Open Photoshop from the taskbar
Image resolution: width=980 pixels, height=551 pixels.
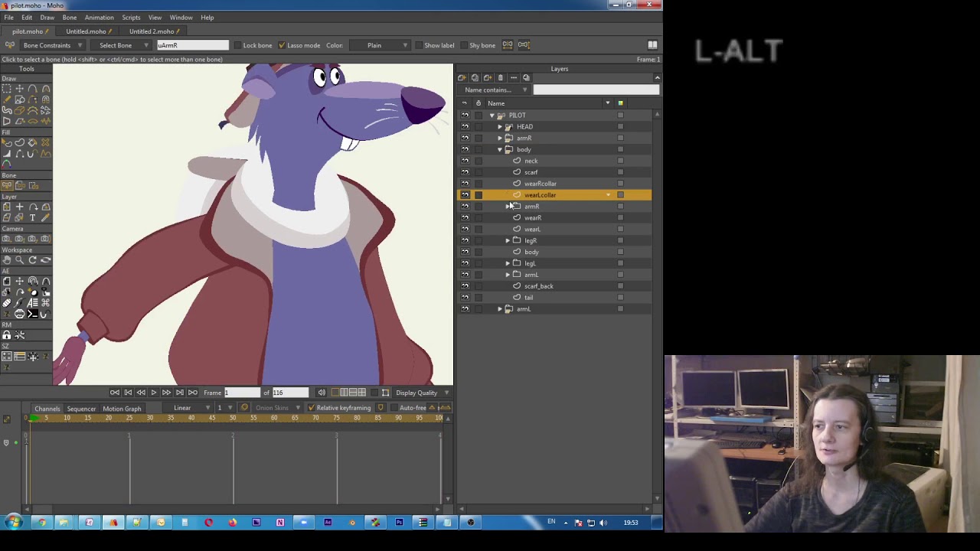(399, 523)
